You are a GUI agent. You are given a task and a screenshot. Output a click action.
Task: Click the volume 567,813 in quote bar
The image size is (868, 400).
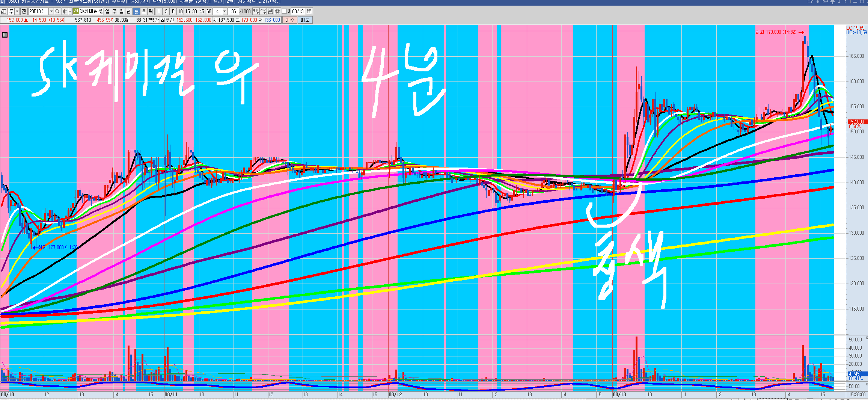click(83, 20)
